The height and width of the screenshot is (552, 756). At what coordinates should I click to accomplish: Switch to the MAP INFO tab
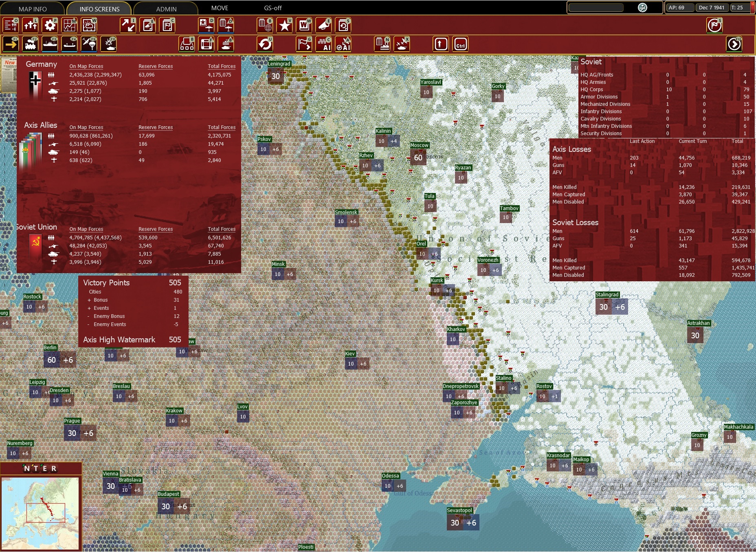click(x=33, y=9)
